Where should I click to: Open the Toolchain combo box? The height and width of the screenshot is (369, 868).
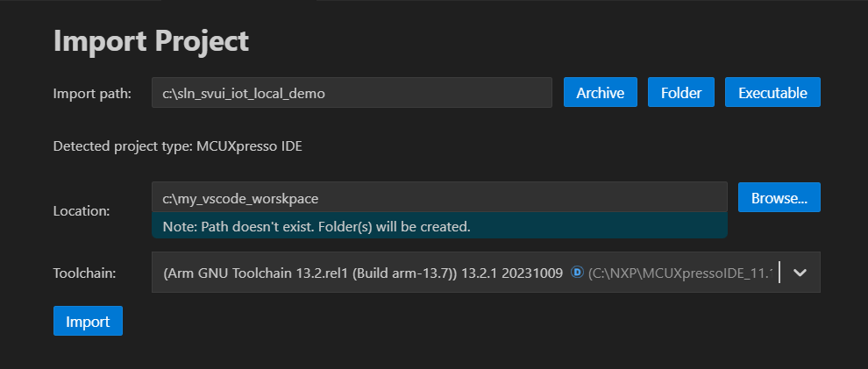(x=465, y=273)
